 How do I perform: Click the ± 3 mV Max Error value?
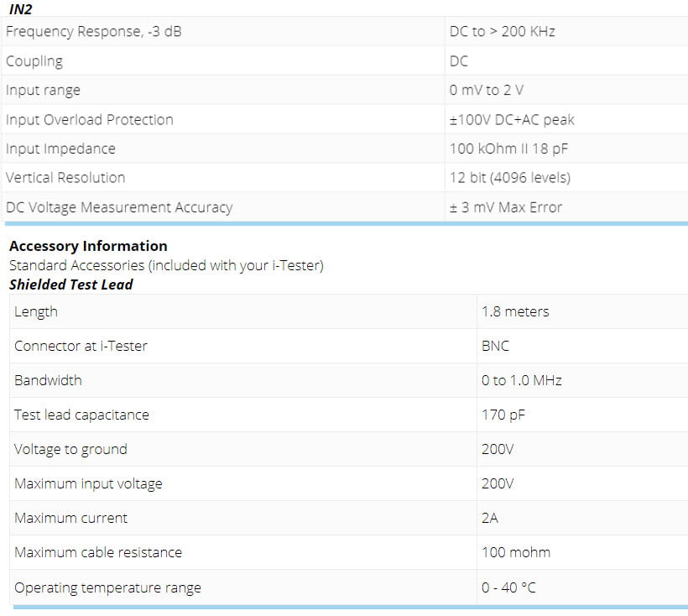505,207
